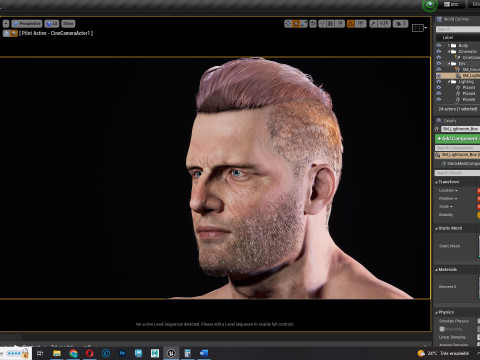Open Calculator from taskbar
Image resolution: width=480 pixels, height=360 pixels.
tap(188, 353)
